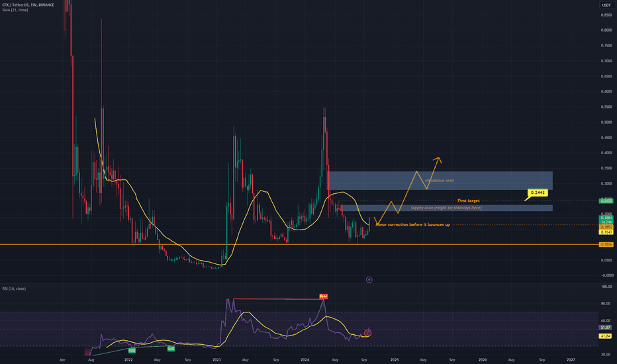This screenshot has height=364, width=617.
Task: Click the 100.00 RSI scale label
Action: coord(606,287)
